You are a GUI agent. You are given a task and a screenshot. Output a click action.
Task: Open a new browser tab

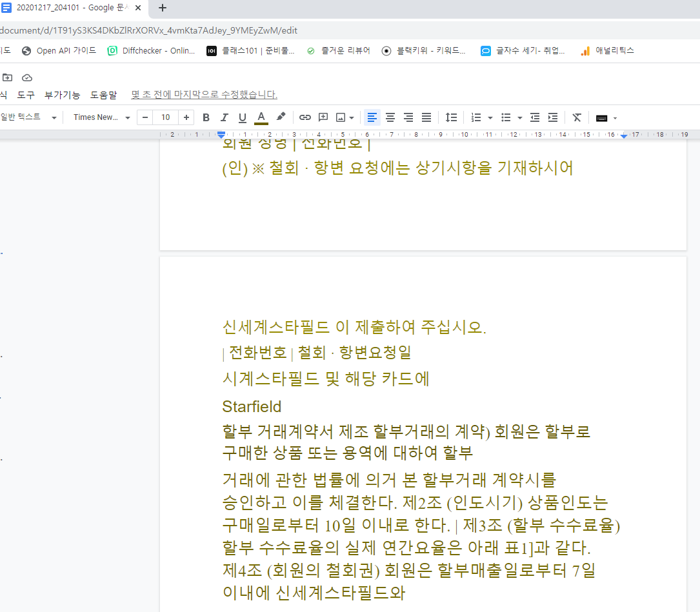tap(163, 8)
